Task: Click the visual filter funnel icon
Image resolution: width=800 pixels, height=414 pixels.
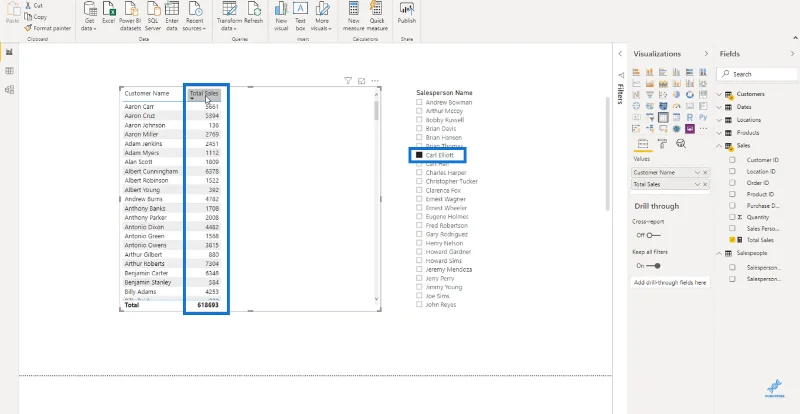Action: (348, 81)
